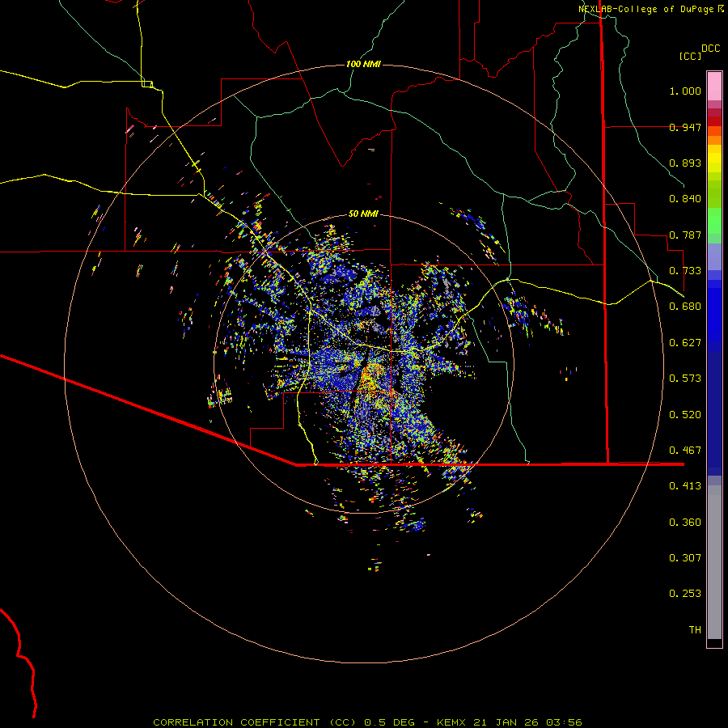The width and height of the screenshot is (728, 728).
Task: Click the 0.253 scale value
Action: click(685, 594)
